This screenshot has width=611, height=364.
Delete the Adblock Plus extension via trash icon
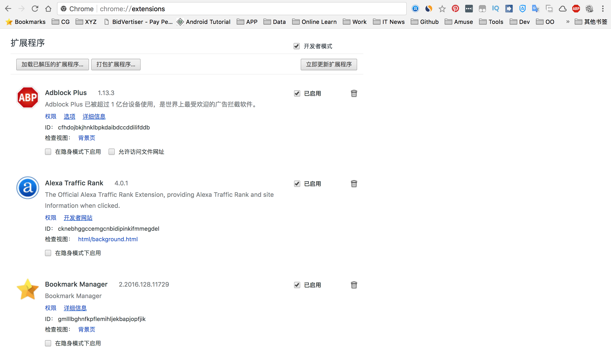click(354, 93)
